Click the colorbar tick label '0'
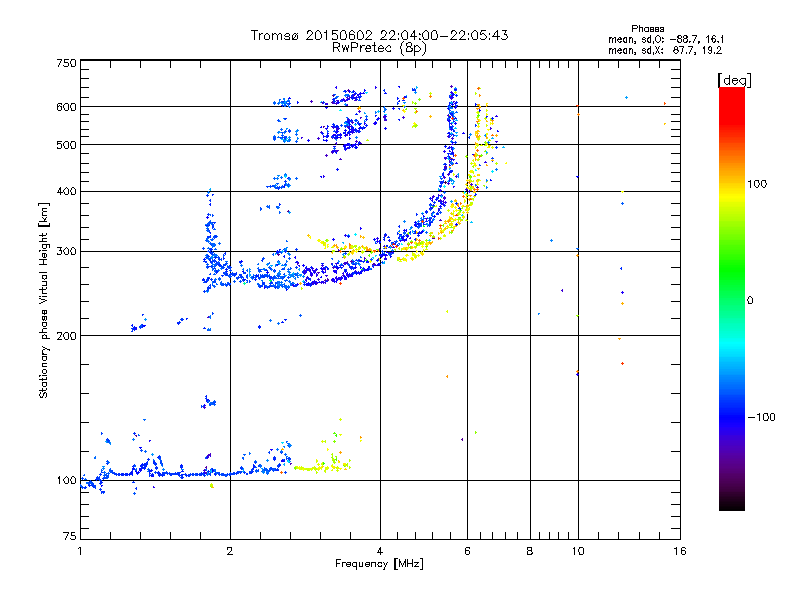This screenshot has height=600, width=800. tap(750, 301)
